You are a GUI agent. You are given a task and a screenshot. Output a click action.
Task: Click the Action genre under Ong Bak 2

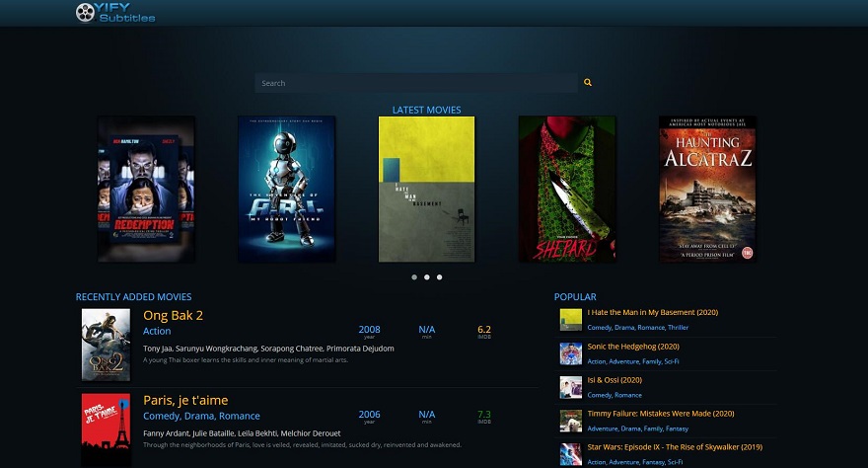(x=157, y=331)
